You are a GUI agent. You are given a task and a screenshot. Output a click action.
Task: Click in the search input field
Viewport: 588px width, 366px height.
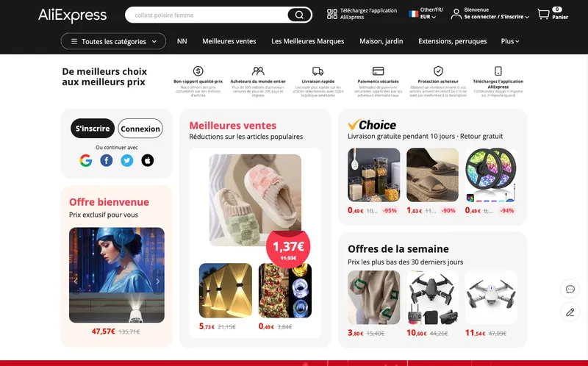click(207, 15)
